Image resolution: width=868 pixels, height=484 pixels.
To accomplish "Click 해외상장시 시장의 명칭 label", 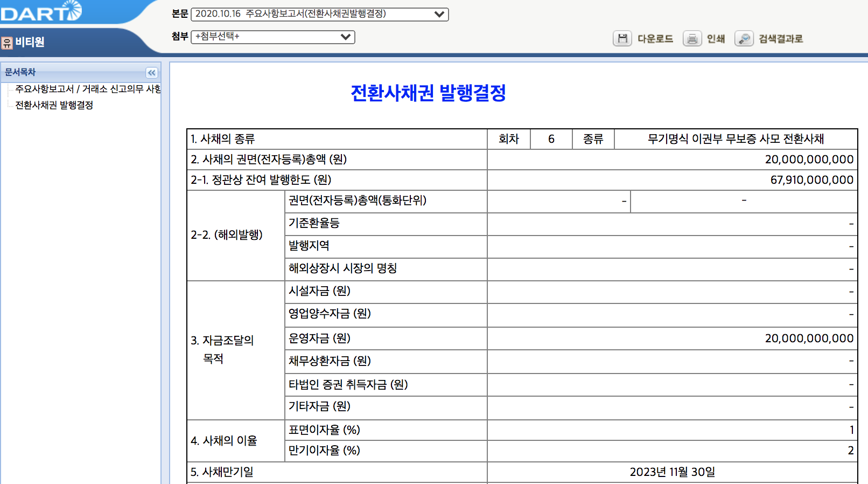I will [x=342, y=268].
